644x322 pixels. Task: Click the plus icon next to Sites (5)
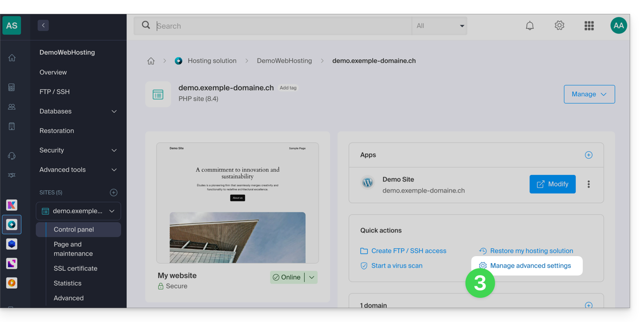114,193
